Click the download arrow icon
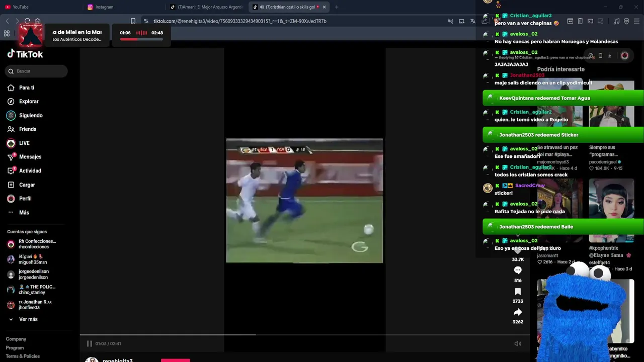The image size is (644, 362). coord(610,56)
